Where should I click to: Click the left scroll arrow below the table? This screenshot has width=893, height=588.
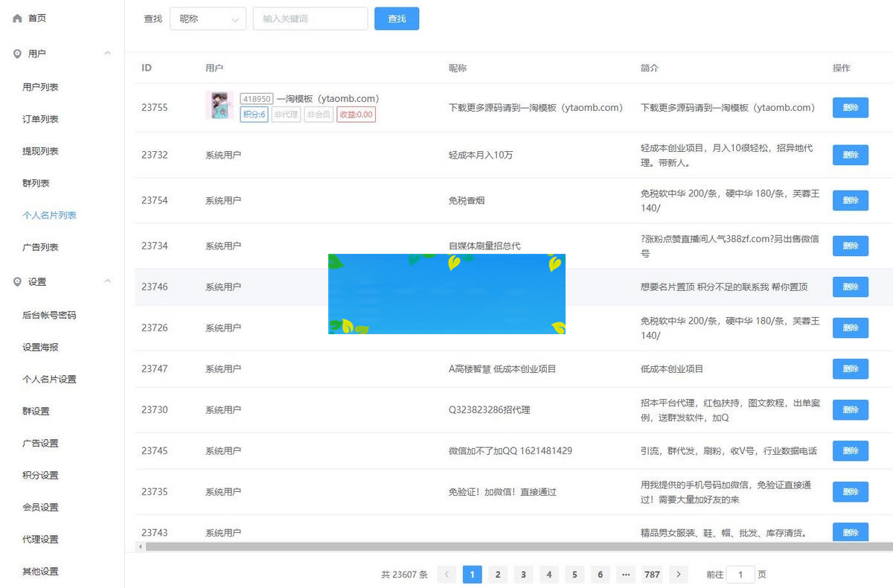138,546
